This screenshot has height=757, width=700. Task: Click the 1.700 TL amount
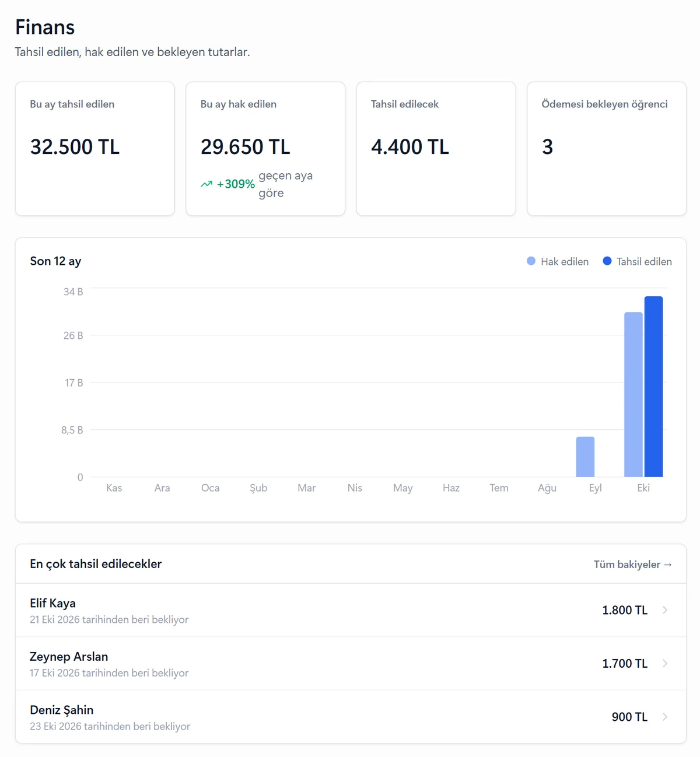click(x=625, y=664)
